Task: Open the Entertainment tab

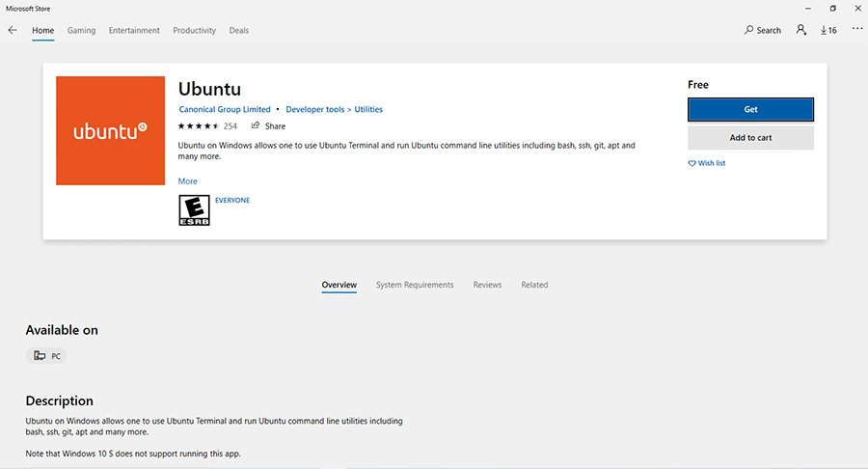Action: (x=134, y=31)
